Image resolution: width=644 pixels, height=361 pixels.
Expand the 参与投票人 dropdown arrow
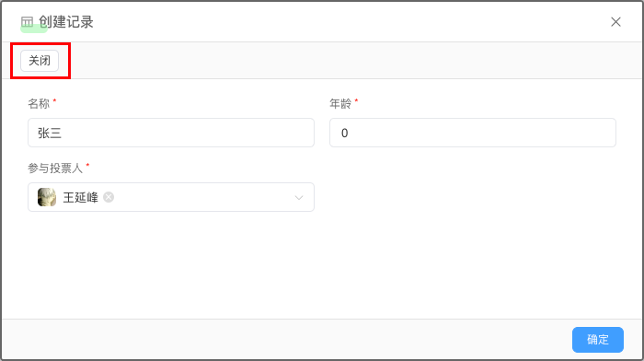click(x=299, y=198)
